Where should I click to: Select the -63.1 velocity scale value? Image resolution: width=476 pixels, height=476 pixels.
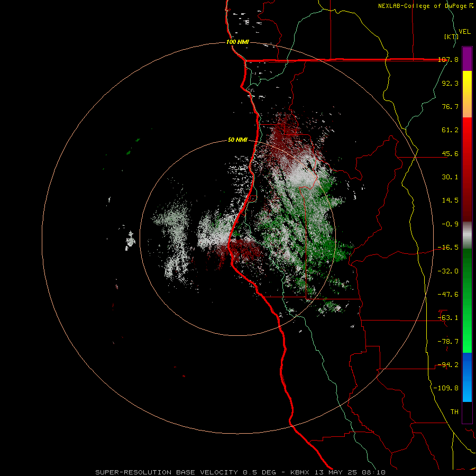click(x=448, y=318)
